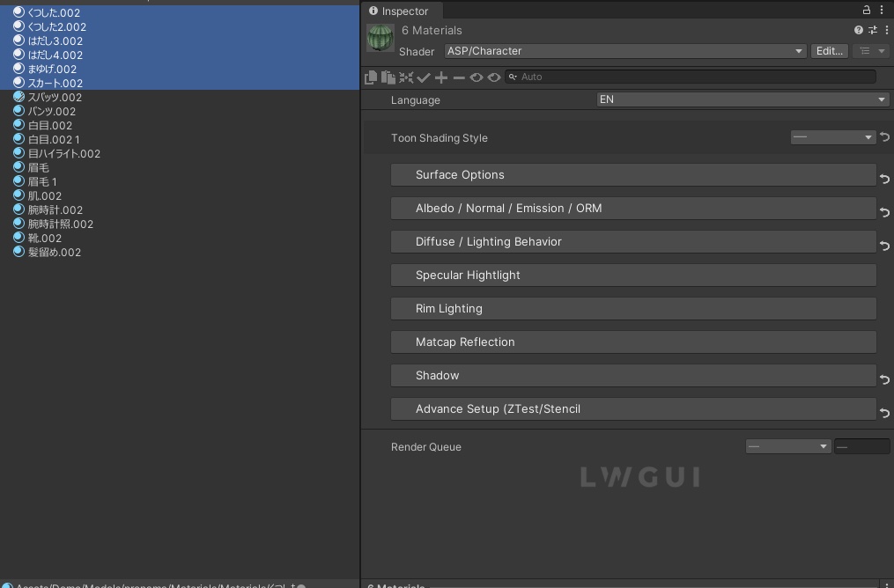894x588 pixels.
Task: Toggle the Inspector lock icon
Action: point(867,11)
